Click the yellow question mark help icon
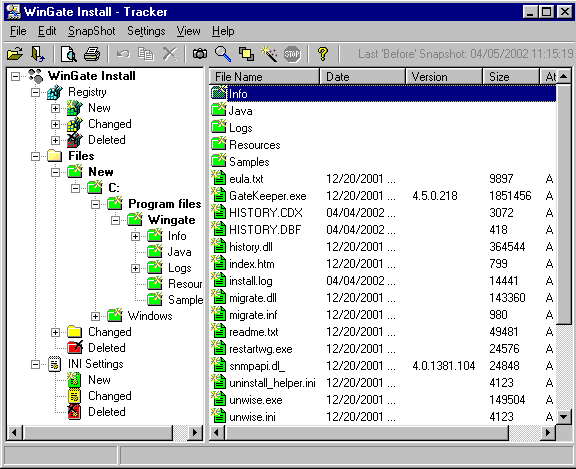Image resolution: width=576 pixels, height=469 pixels. pyautogui.click(x=323, y=54)
